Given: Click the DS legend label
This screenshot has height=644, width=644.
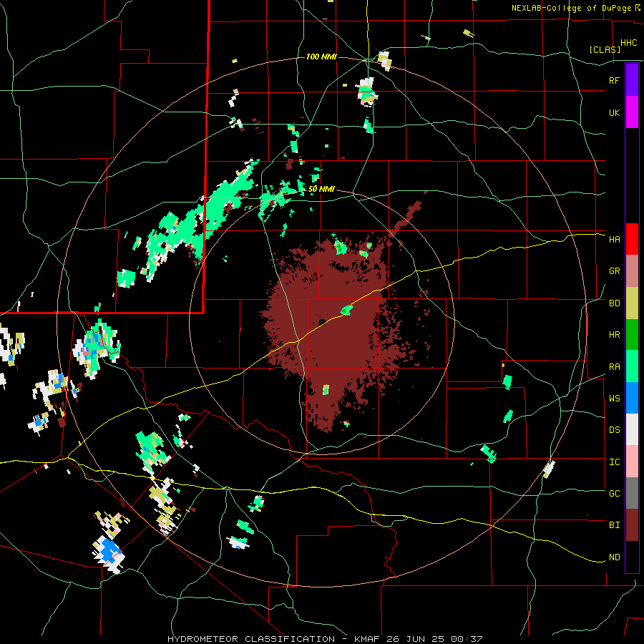Looking at the screenshot, I should (x=614, y=429).
